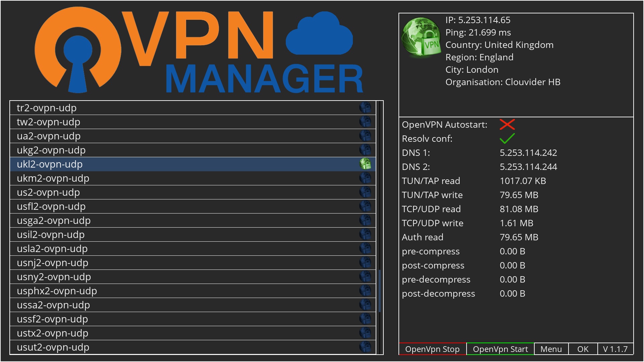Image resolution: width=644 pixels, height=362 pixels.
Task: Select the usphx2-ovpn-udp server entry
Action: (x=193, y=291)
